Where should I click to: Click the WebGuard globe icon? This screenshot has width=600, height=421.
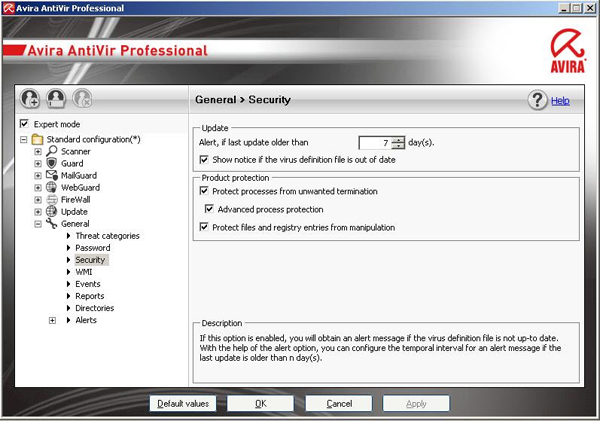click(51, 187)
